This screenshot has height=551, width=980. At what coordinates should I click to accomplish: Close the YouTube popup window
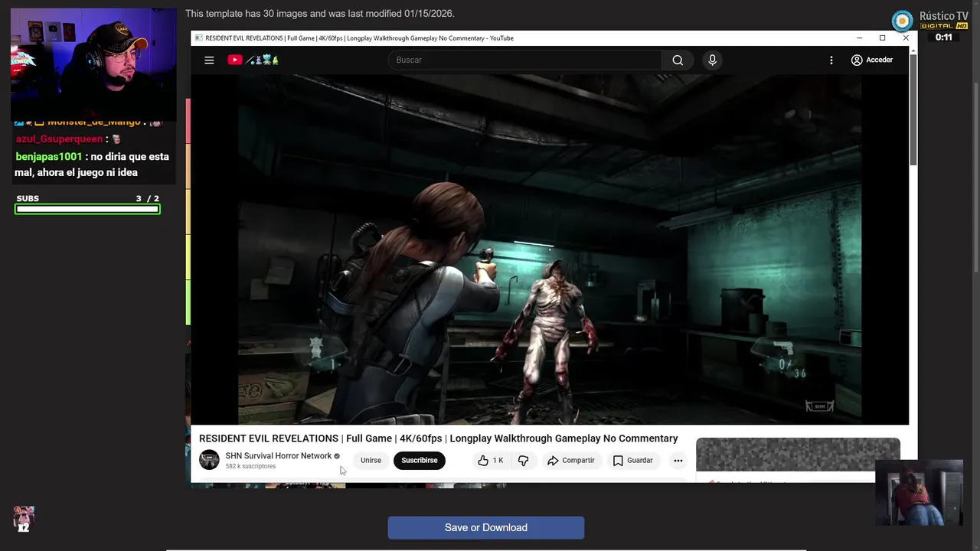(x=906, y=38)
